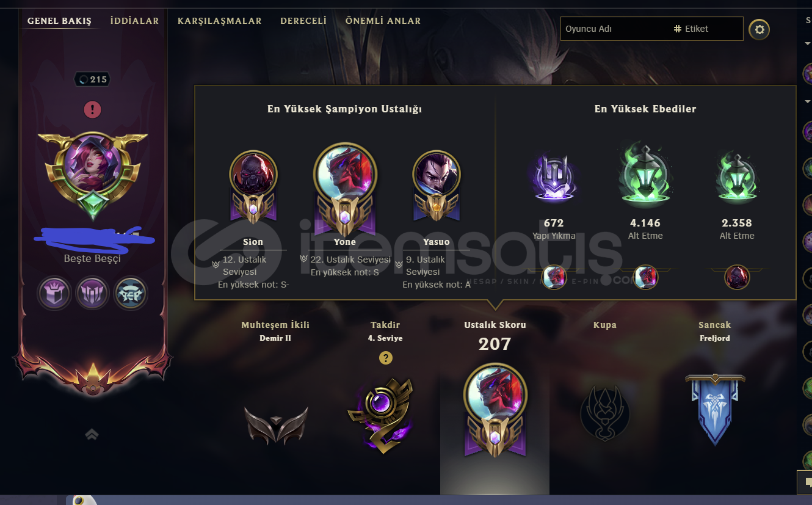
Task: Open the KARŞILAŞMALAR tab
Action: click(x=220, y=21)
